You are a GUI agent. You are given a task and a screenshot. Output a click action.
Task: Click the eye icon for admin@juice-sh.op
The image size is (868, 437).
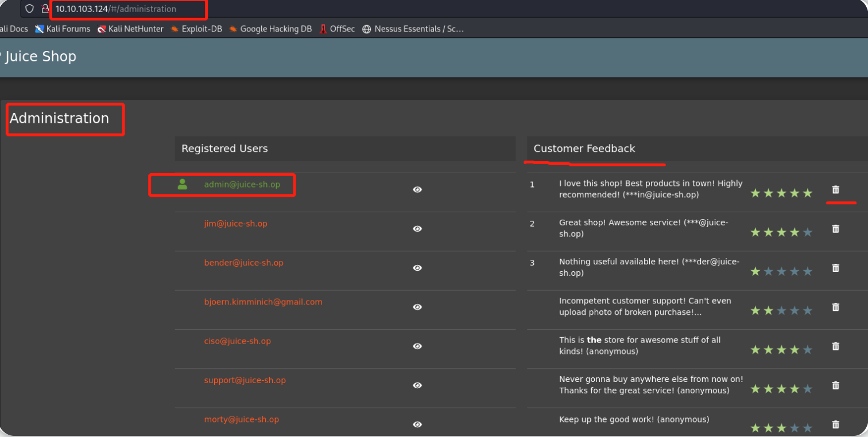click(x=417, y=189)
